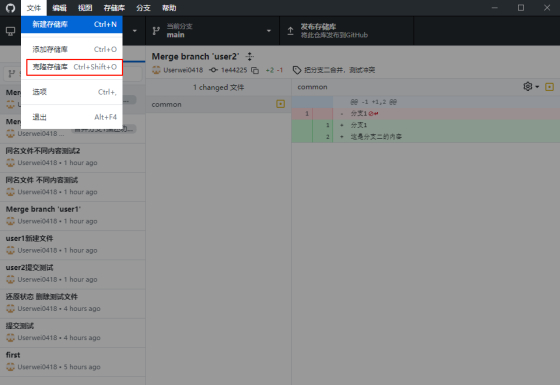Maximize the GitHub Desktop window
Viewport: 560px width, 385px height.
pos(521,8)
